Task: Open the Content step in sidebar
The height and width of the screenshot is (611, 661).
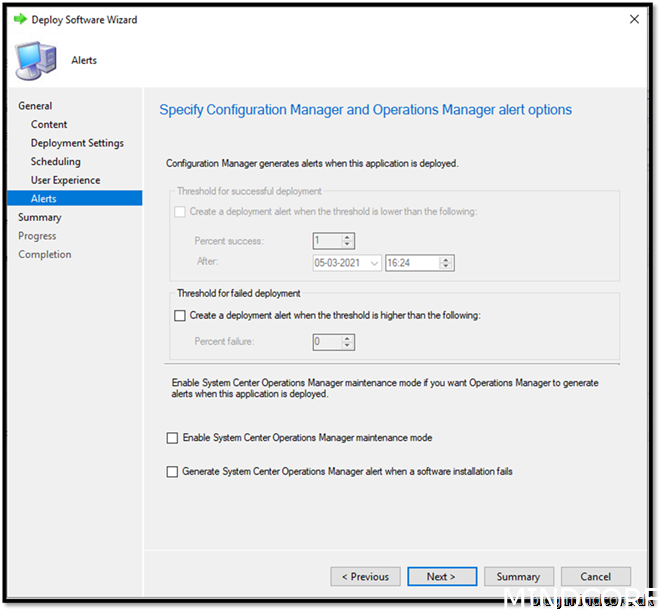Action: click(49, 125)
